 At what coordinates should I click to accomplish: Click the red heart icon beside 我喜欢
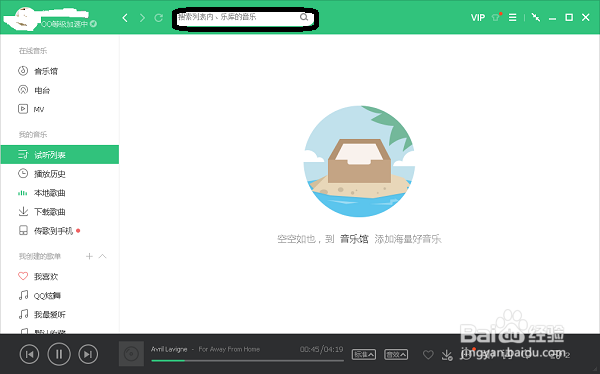23,276
